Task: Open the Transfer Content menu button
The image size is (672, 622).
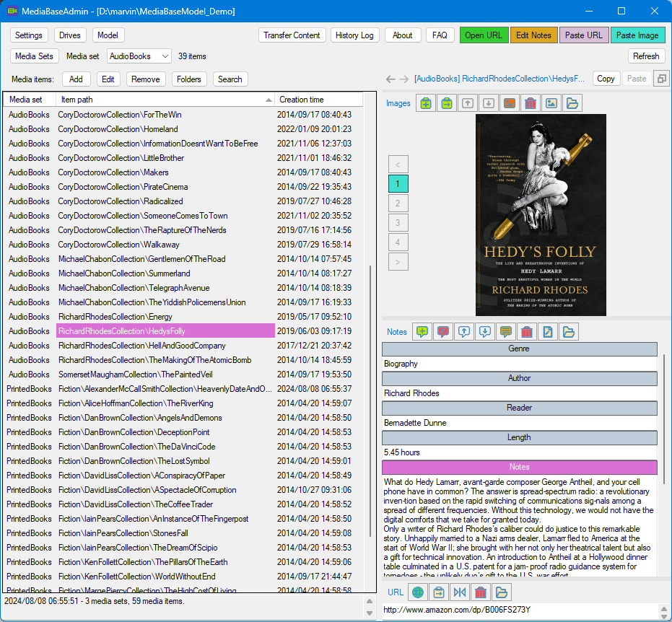Action: pyautogui.click(x=292, y=35)
